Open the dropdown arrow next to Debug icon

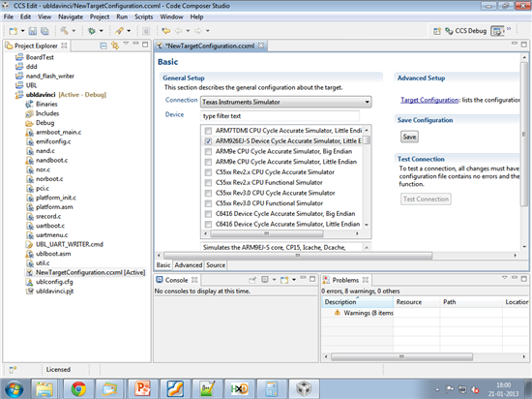pos(102,31)
